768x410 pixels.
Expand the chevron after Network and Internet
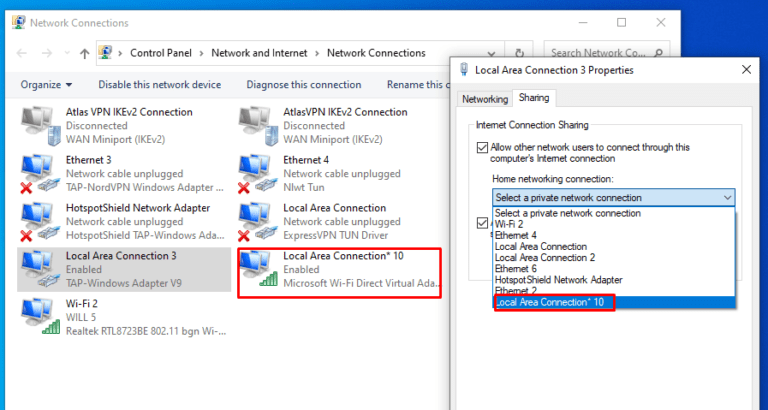317,53
